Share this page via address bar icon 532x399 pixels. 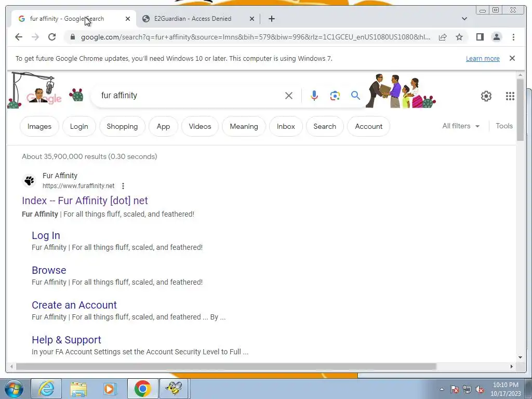443,37
